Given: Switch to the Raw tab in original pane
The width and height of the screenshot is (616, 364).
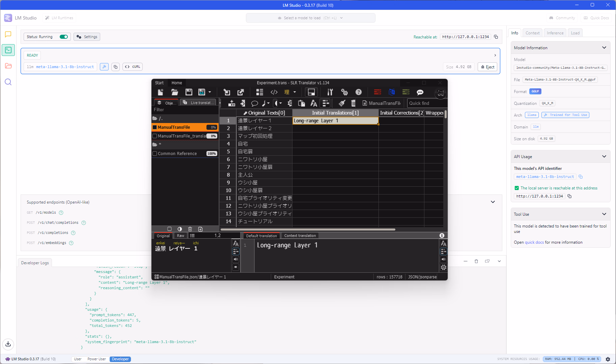Looking at the screenshot, I should [180, 236].
